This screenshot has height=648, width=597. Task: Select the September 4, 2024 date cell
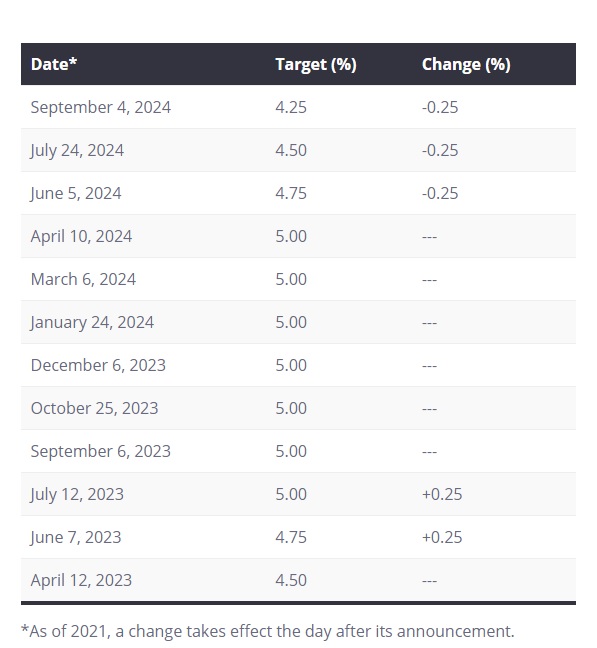(100, 107)
